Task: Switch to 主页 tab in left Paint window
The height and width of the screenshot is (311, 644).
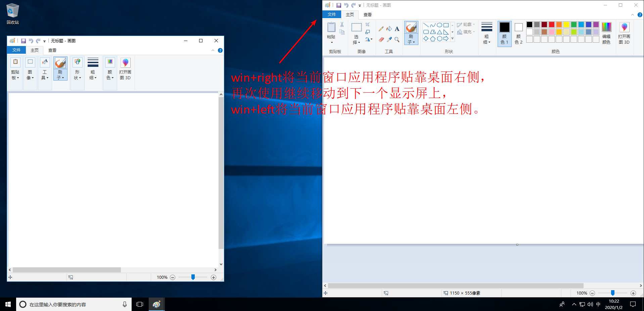Action: click(x=35, y=50)
